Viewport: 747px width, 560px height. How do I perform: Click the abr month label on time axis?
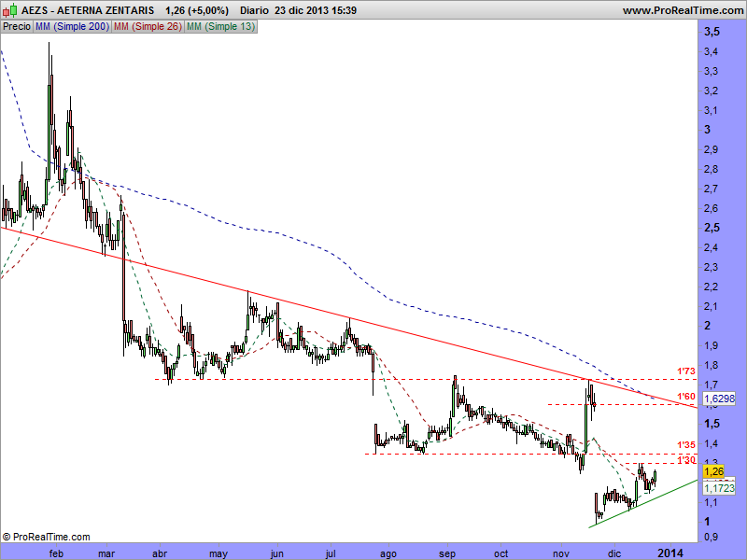(160, 553)
